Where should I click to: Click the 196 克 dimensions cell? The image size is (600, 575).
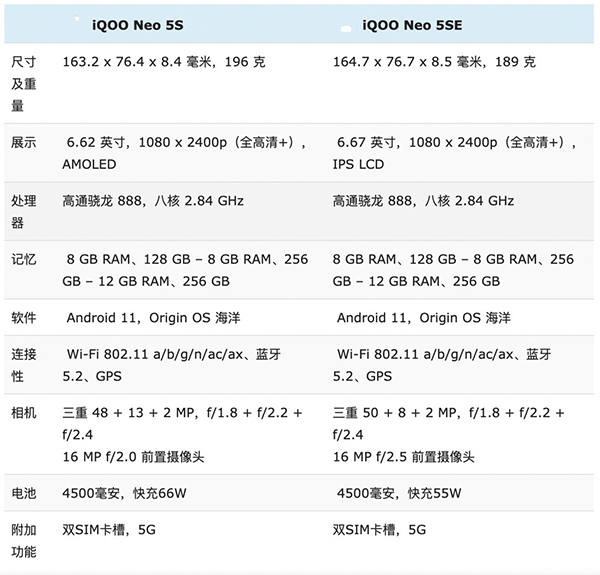(x=164, y=62)
